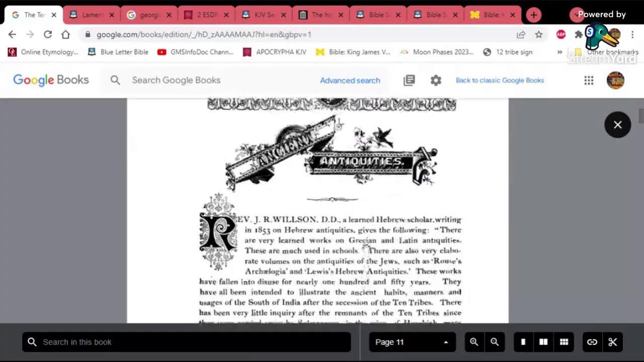Click Advanced search link
The width and height of the screenshot is (644, 362).
pos(350,80)
